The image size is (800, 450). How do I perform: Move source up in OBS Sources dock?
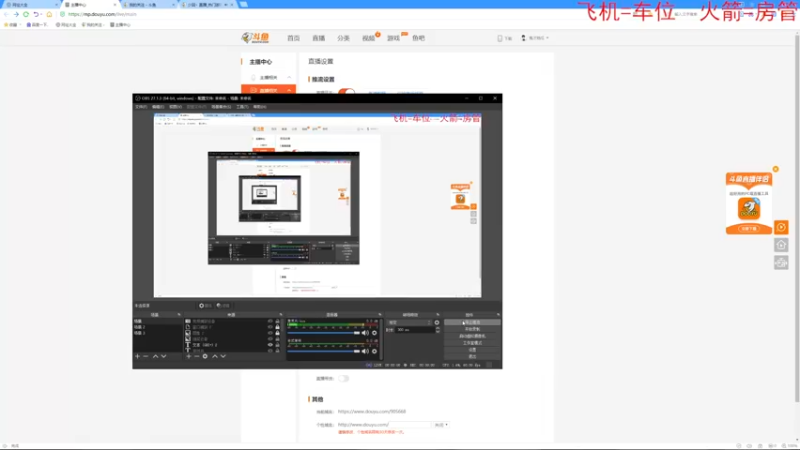click(215, 356)
